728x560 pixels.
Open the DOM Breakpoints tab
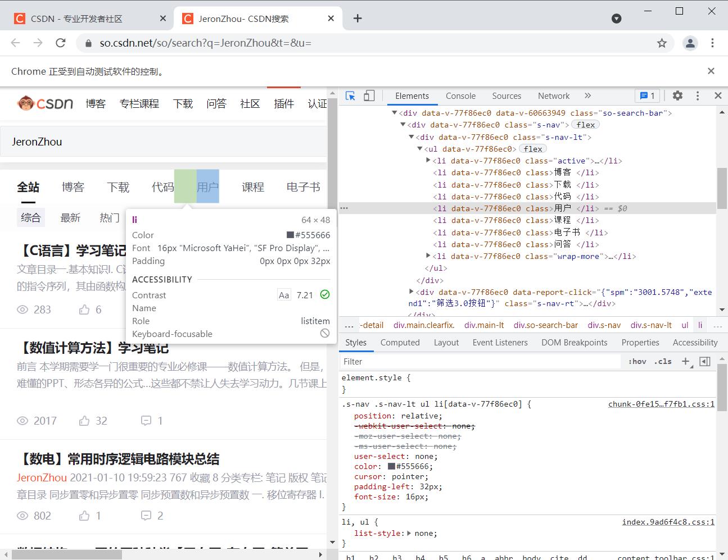(574, 343)
